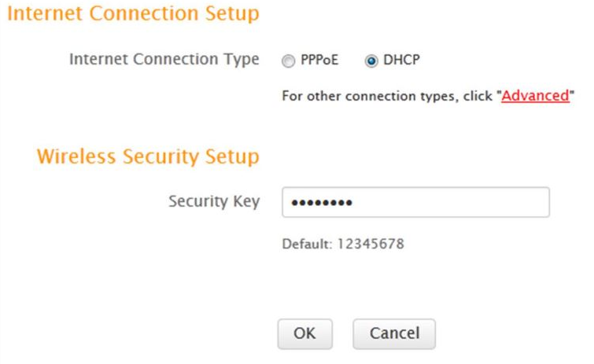Click the Wireless Security Setup heading

148,156
